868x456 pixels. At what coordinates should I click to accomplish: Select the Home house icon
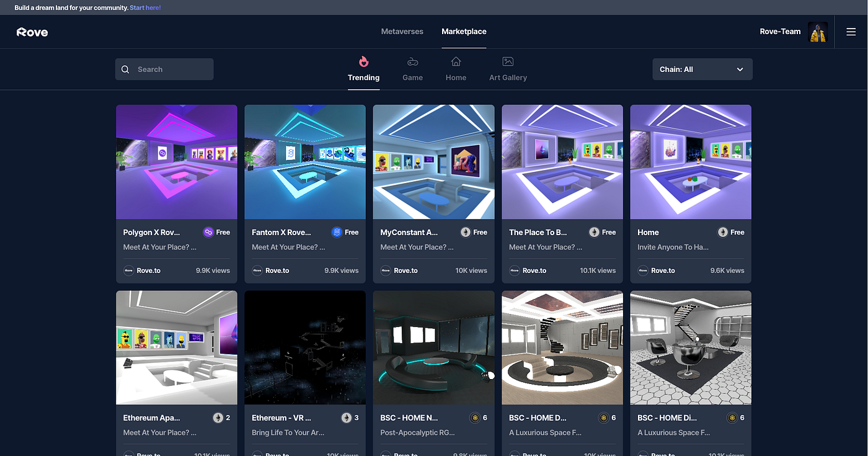tap(456, 61)
